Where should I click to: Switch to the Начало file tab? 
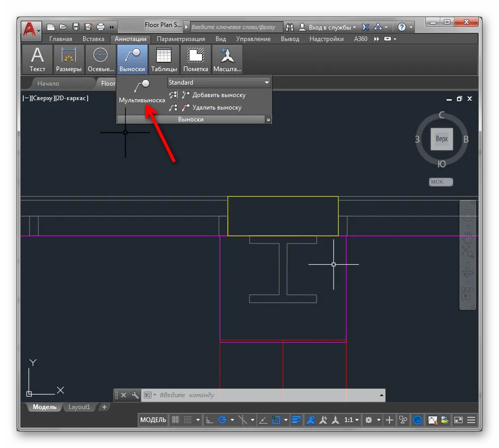coord(48,84)
